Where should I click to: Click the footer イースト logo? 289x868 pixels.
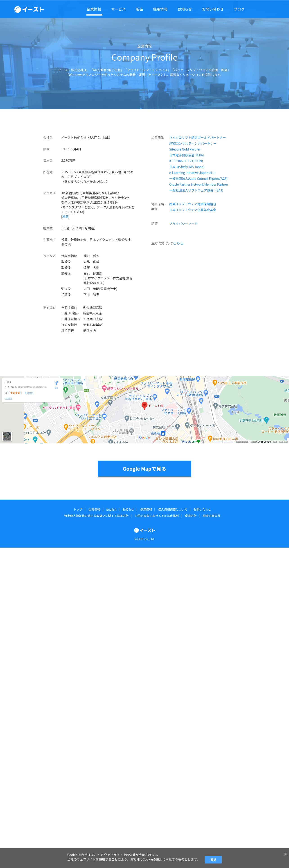pyautogui.click(x=144, y=530)
